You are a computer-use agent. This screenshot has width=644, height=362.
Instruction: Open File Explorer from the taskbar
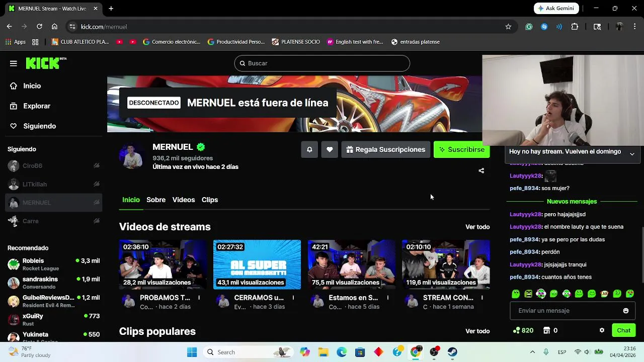[x=323, y=352]
